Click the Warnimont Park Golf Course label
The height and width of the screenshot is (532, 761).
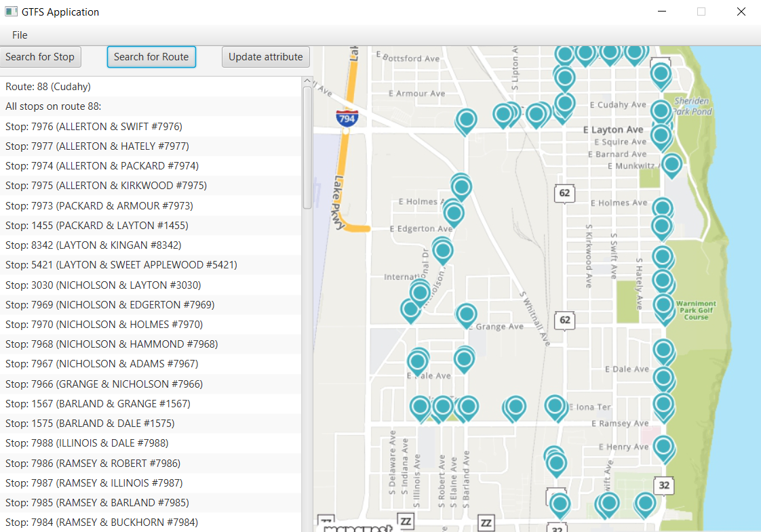pos(695,310)
